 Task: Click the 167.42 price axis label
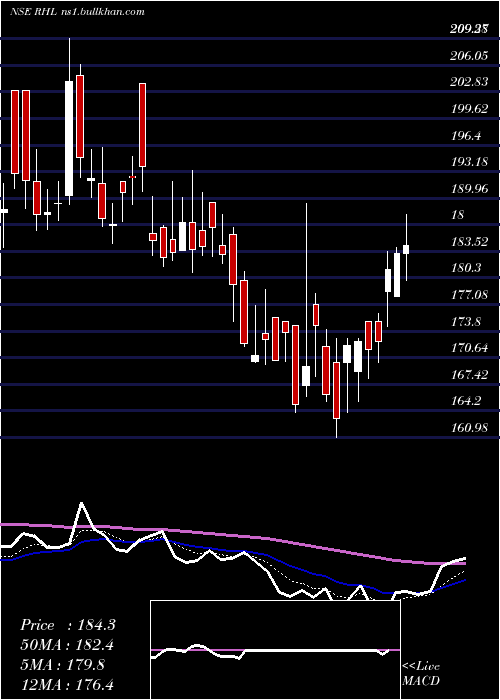coord(469,375)
